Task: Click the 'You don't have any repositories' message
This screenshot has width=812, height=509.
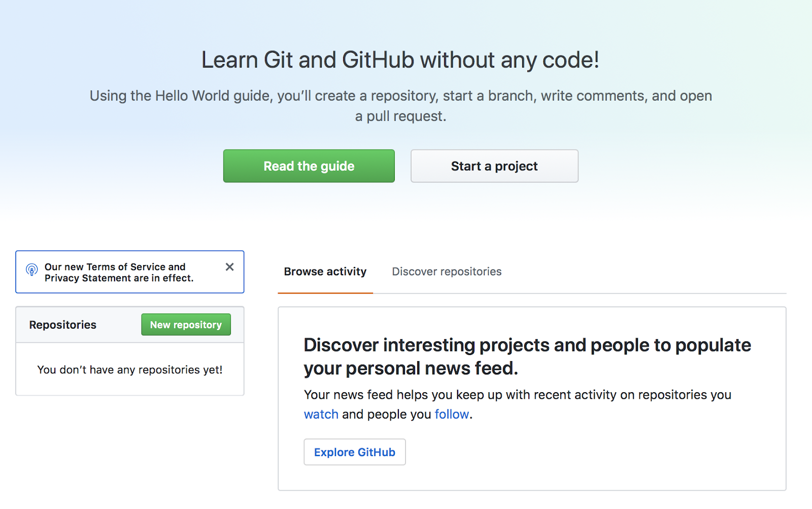Action: pyautogui.click(x=130, y=370)
